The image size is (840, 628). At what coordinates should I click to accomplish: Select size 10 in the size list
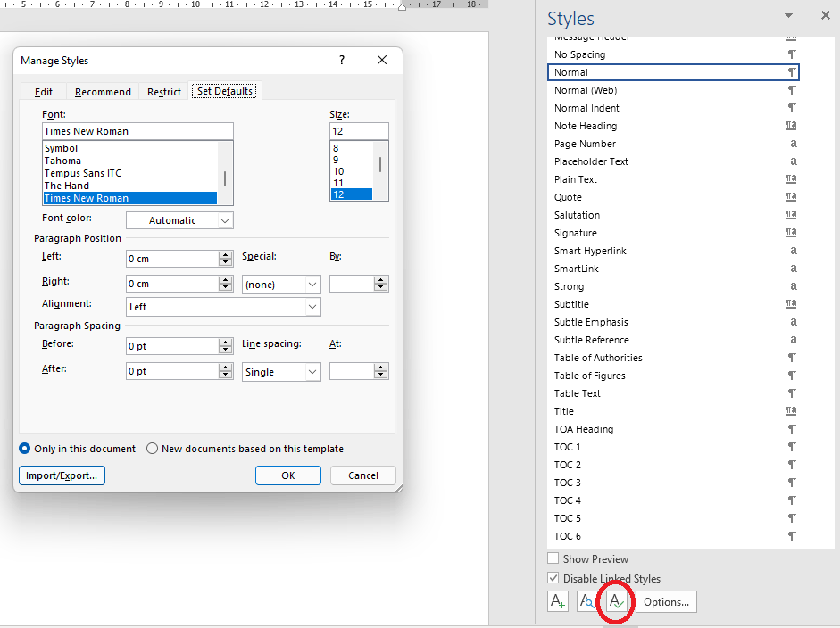(338, 171)
